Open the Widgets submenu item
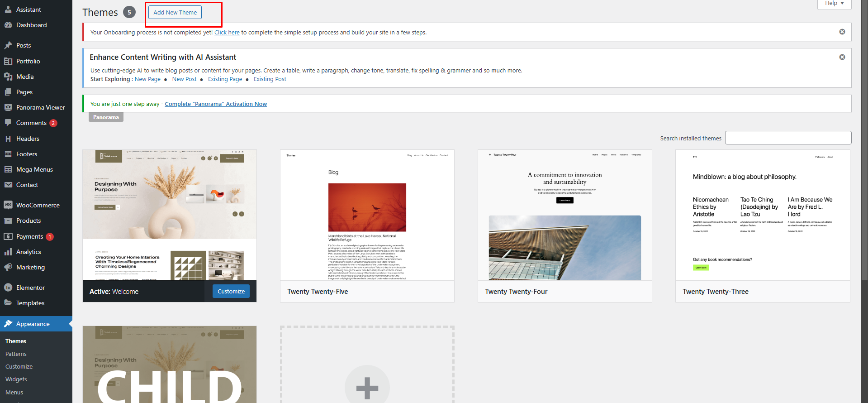The height and width of the screenshot is (403, 868). pyautogui.click(x=16, y=379)
